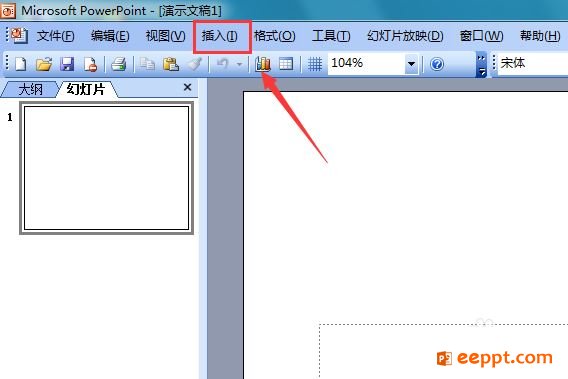Image resolution: width=568 pixels, height=379 pixels.
Task: Open the 插入(I) menu
Action: point(220,36)
